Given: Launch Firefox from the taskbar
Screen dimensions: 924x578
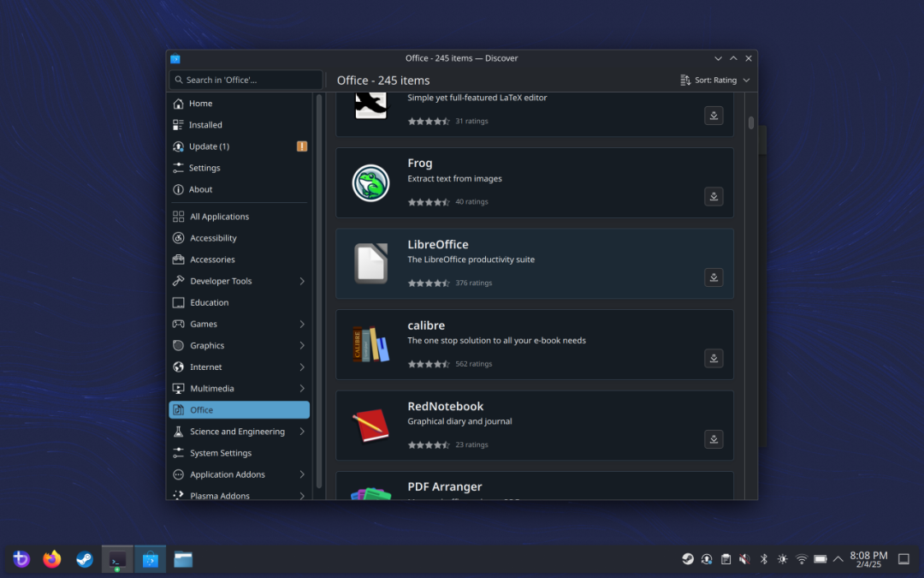Looking at the screenshot, I should click(52, 558).
